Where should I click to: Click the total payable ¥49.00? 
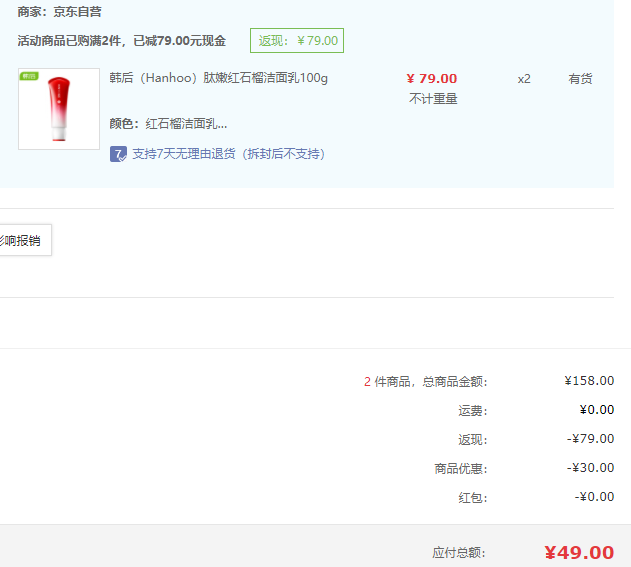point(579,553)
